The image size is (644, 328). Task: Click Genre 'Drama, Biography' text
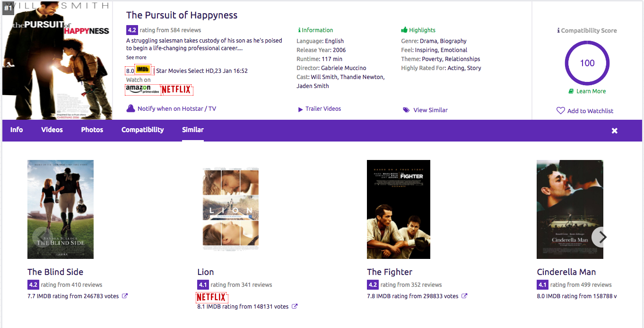click(444, 41)
